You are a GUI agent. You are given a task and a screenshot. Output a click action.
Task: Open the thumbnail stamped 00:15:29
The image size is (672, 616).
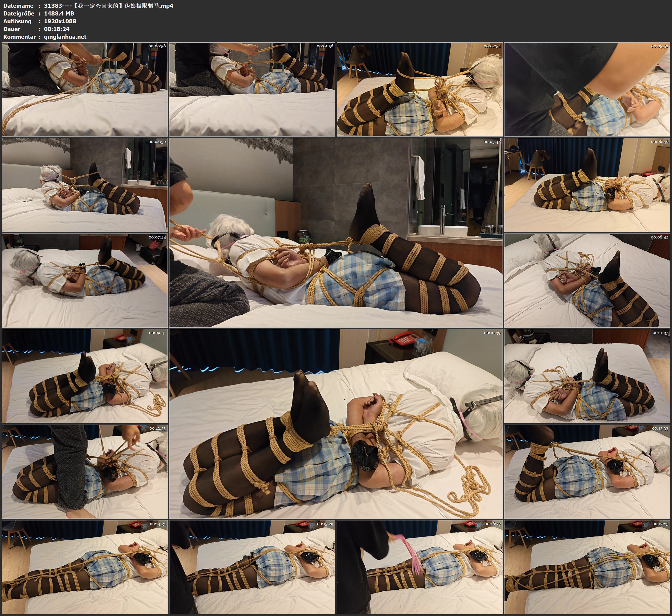(252, 567)
